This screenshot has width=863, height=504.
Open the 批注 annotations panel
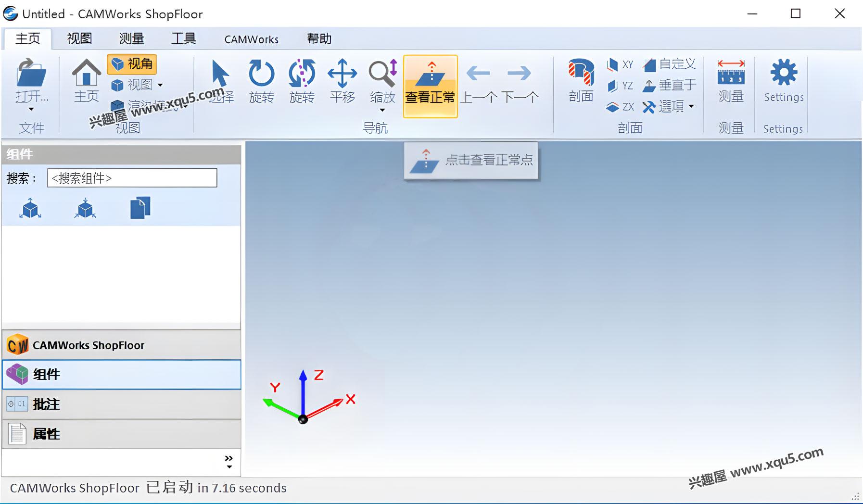point(121,404)
